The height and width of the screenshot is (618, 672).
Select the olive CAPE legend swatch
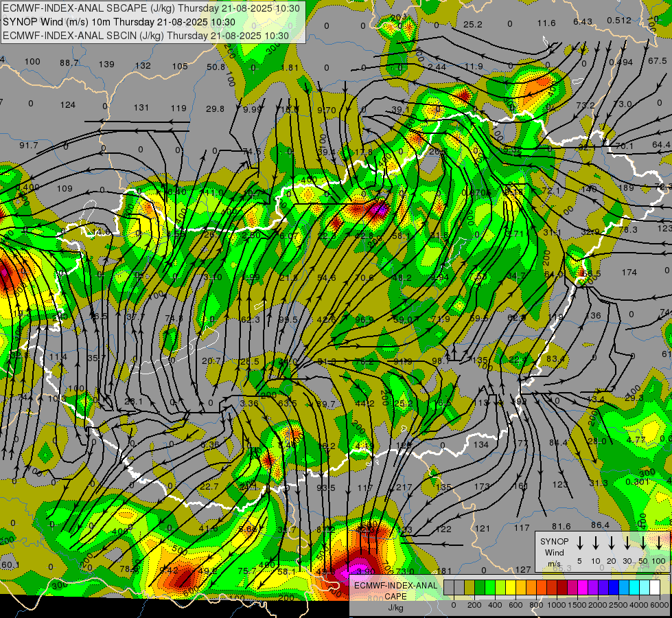[470, 587]
